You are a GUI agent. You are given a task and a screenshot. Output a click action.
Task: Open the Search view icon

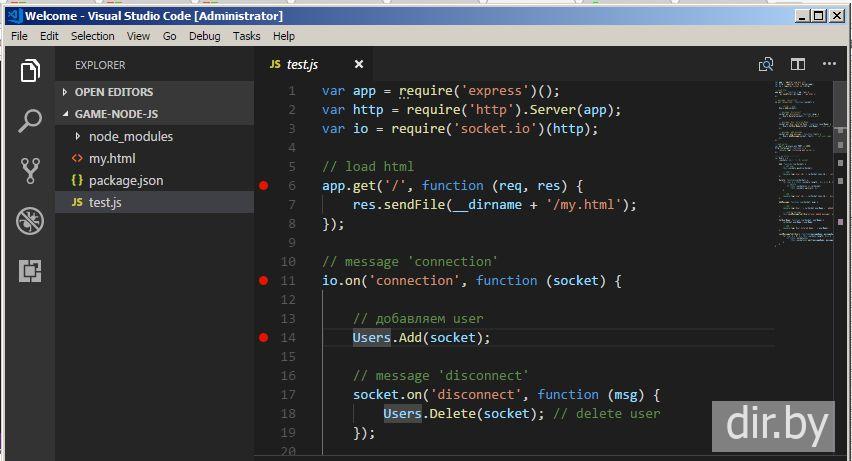(x=30, y=121)
